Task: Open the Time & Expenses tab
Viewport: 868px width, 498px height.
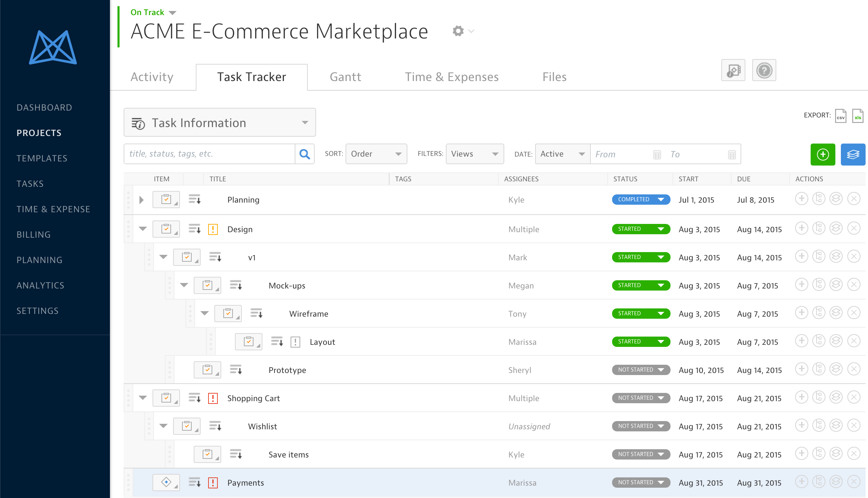Action: tap(452, 77)
